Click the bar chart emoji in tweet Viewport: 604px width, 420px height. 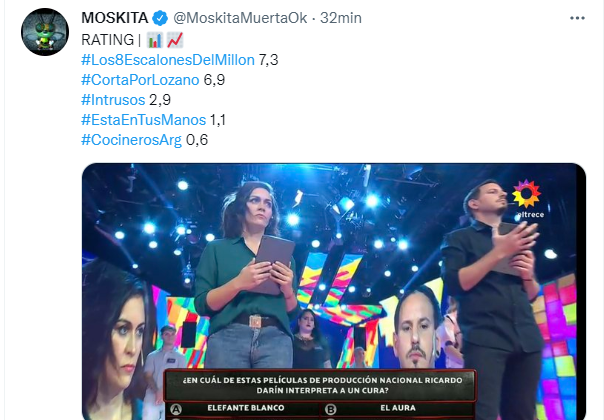click(155, 40)
